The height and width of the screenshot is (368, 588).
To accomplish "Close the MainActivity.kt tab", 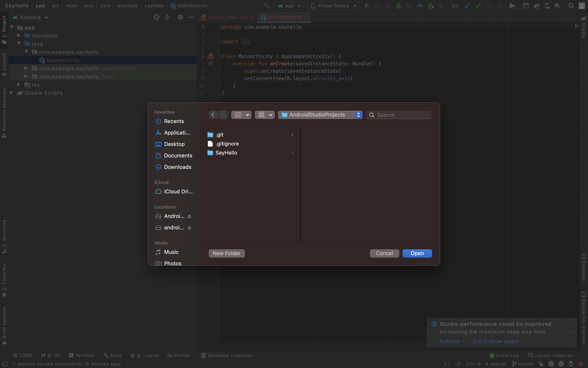I will coord(306,17).
